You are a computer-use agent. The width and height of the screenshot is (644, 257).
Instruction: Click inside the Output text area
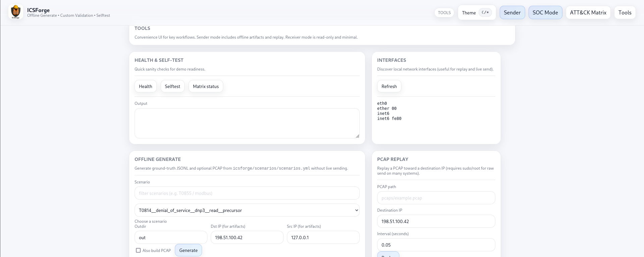(247, 123)
